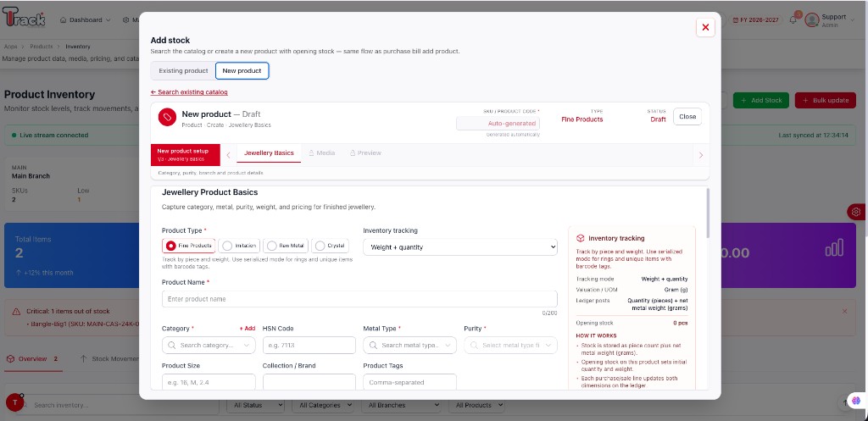The width and height of the screenshot is (868, 421).
Task: Expand the Purity dropdown
Action: pyautogui.click(x=548, y=346)
